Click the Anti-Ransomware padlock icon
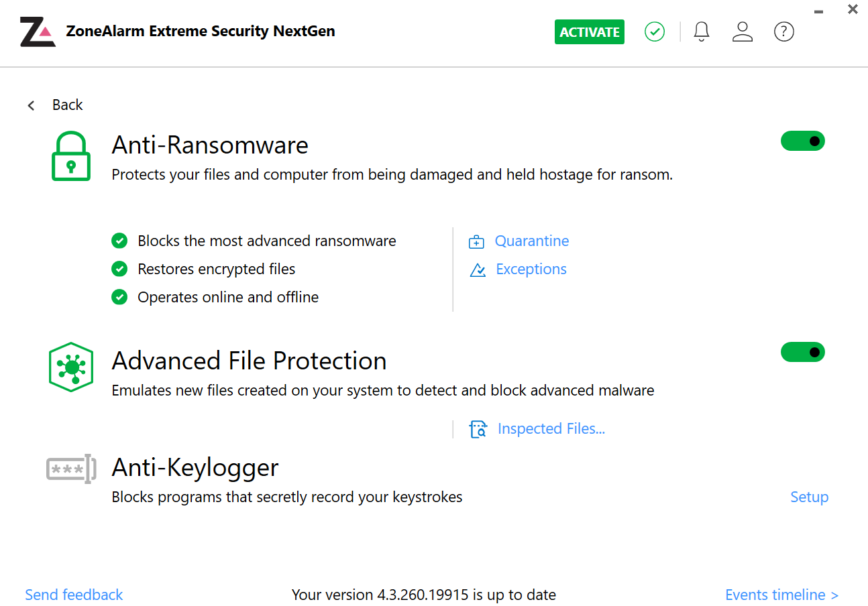 [x=71, y=156]
